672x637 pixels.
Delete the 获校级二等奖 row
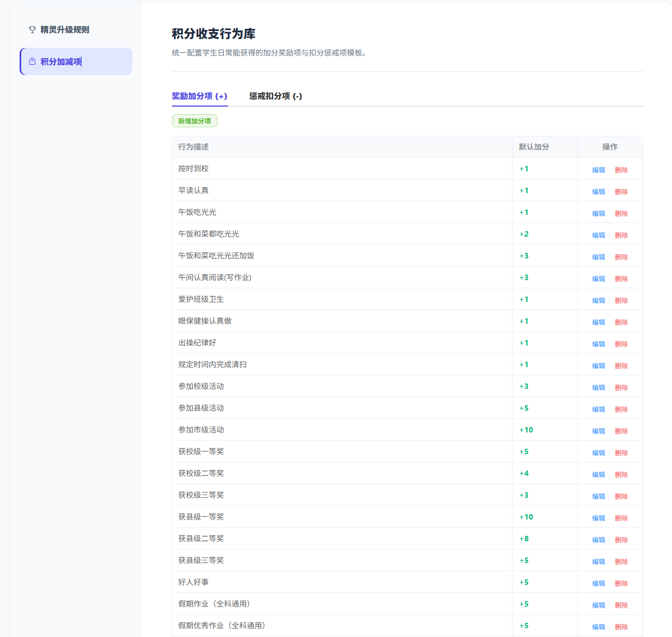click(x=621, y=474)
